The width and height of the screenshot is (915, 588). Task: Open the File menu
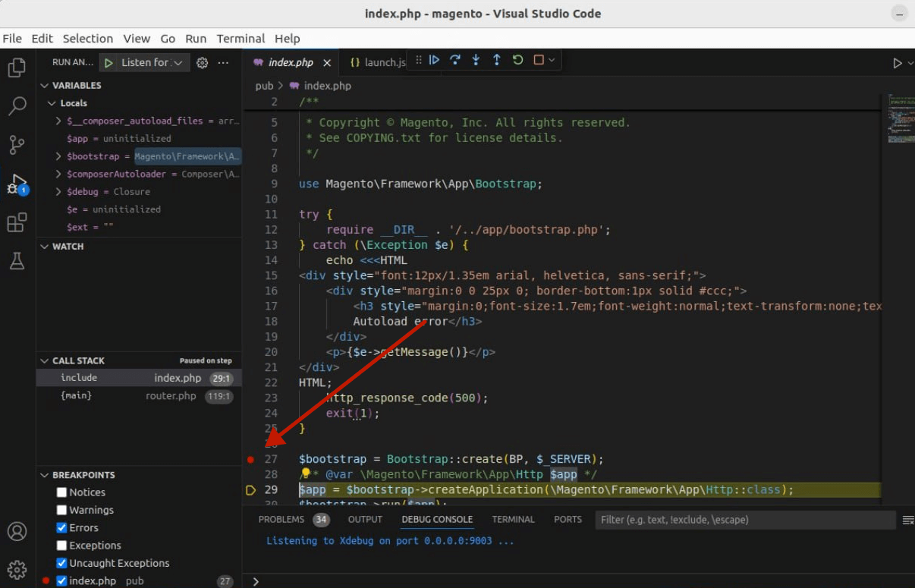pyautogui.click(x=12, y=39)
